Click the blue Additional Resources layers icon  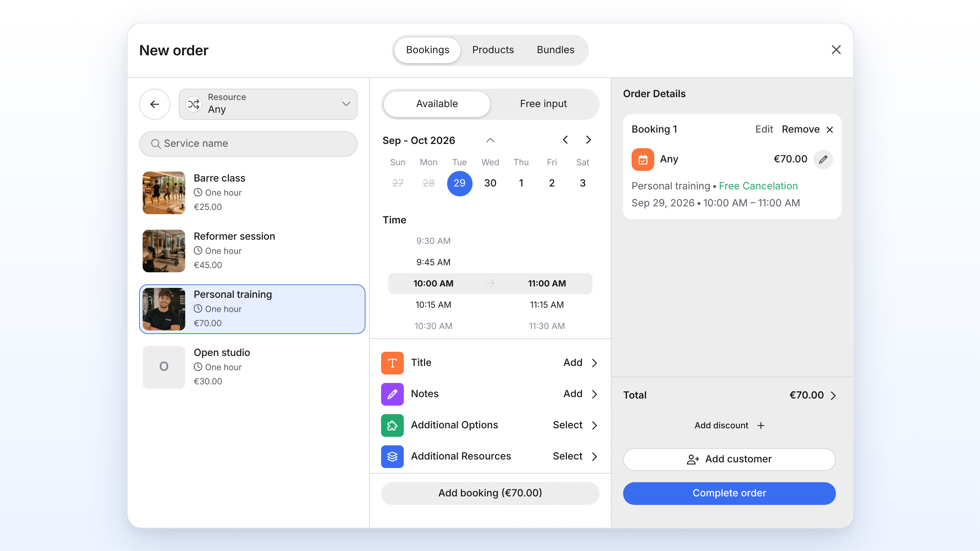pyautogui.click(x=392, y=456)
